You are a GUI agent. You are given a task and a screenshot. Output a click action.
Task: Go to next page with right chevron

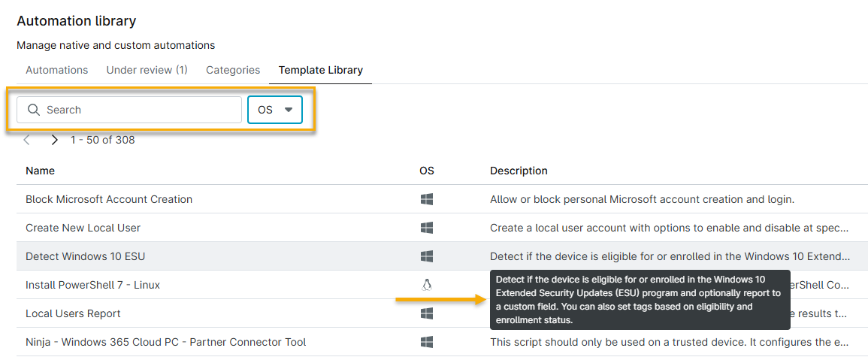(54, 140)
